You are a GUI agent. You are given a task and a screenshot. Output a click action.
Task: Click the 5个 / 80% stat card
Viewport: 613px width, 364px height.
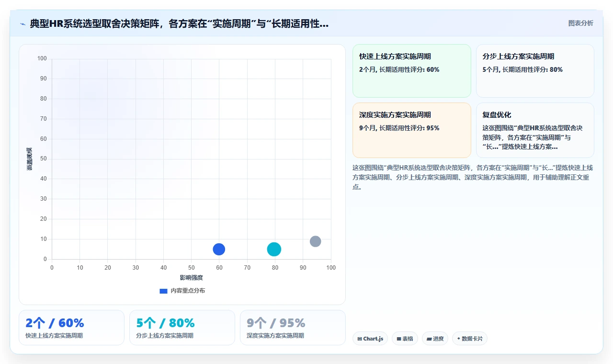(x=182, y=328)
